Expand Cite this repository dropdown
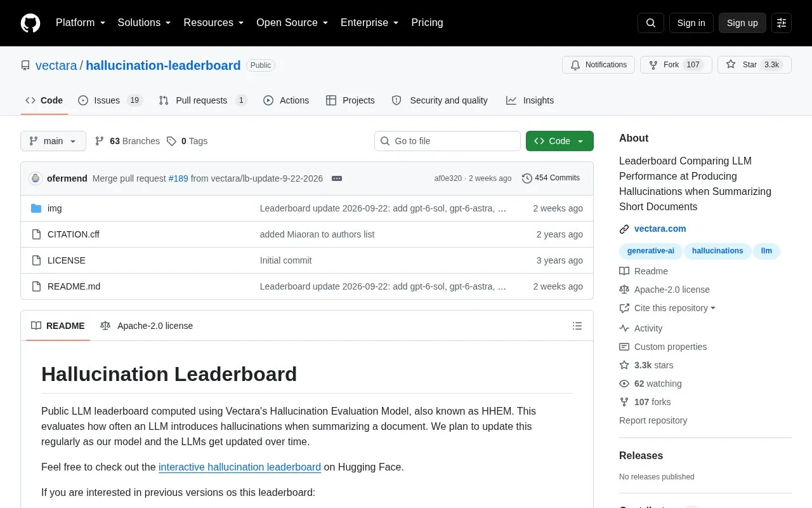Screen dimensions: 812x508 click(x=667, y=308)
